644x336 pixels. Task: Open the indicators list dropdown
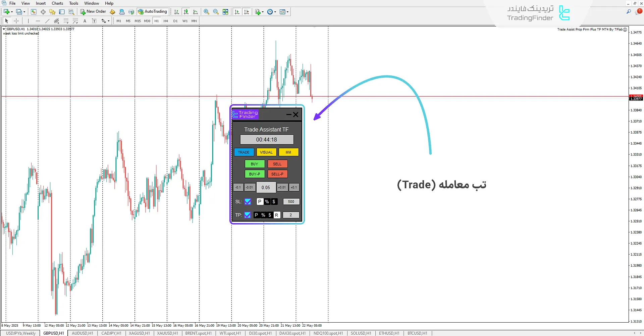(x=259, y=12)
